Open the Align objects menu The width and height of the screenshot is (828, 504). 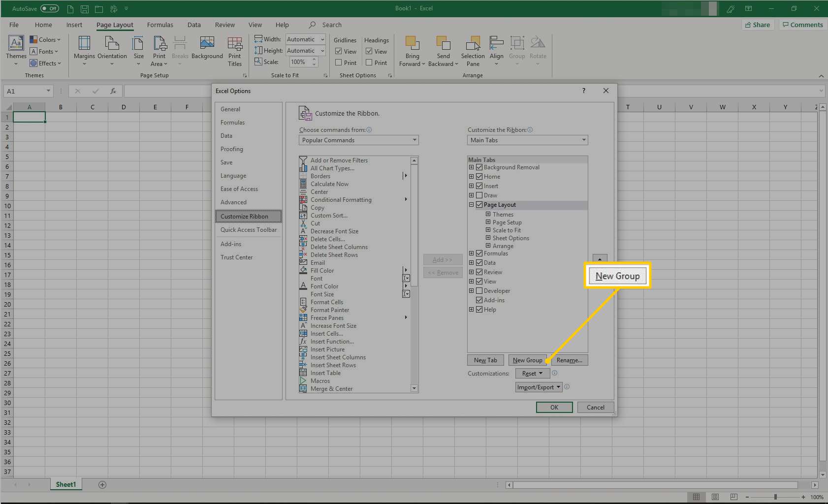(496, 51)
